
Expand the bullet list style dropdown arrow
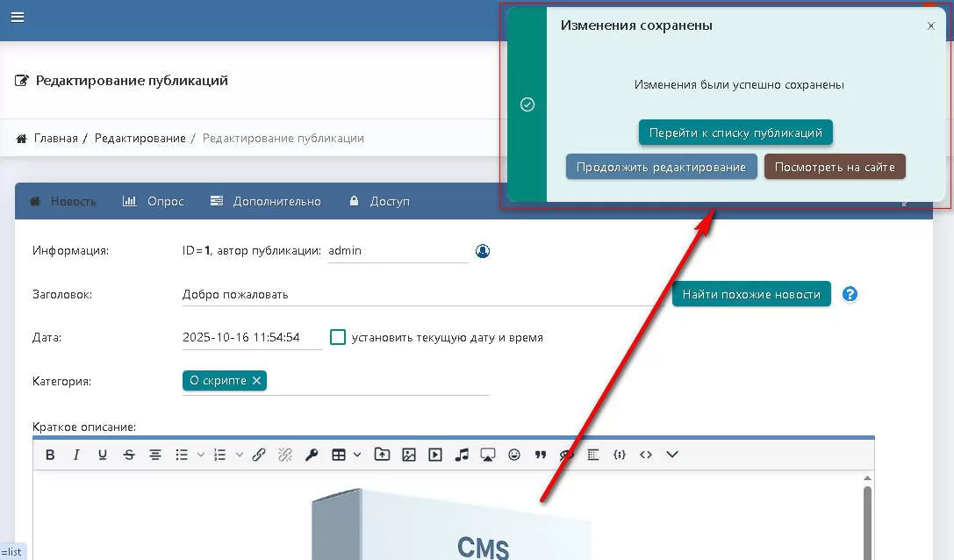[200, 455]
